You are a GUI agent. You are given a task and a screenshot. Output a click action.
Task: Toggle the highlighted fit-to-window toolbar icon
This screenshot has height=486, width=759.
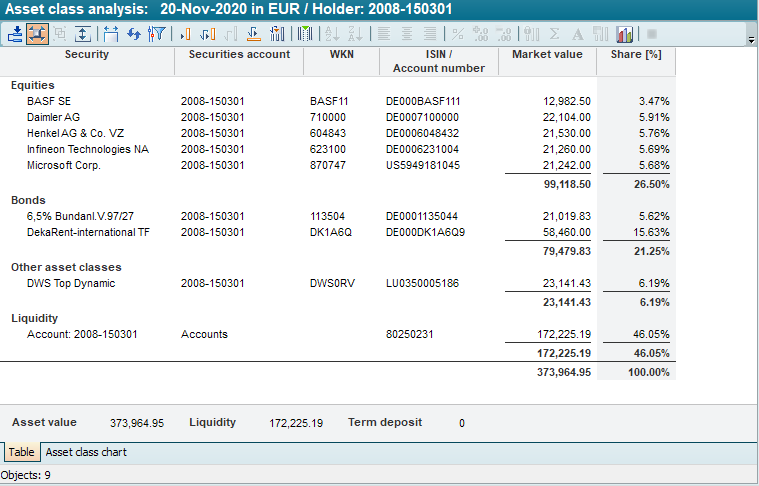point(37,34)
